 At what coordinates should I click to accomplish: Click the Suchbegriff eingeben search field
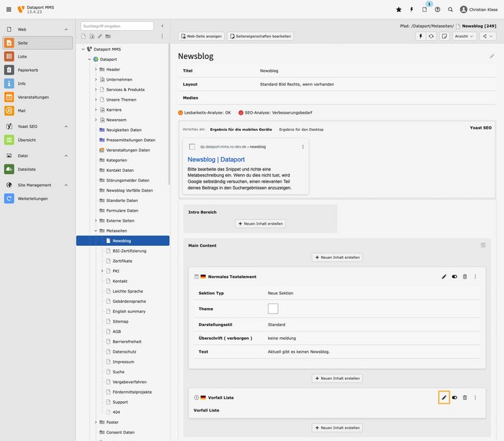click(117, 26)
